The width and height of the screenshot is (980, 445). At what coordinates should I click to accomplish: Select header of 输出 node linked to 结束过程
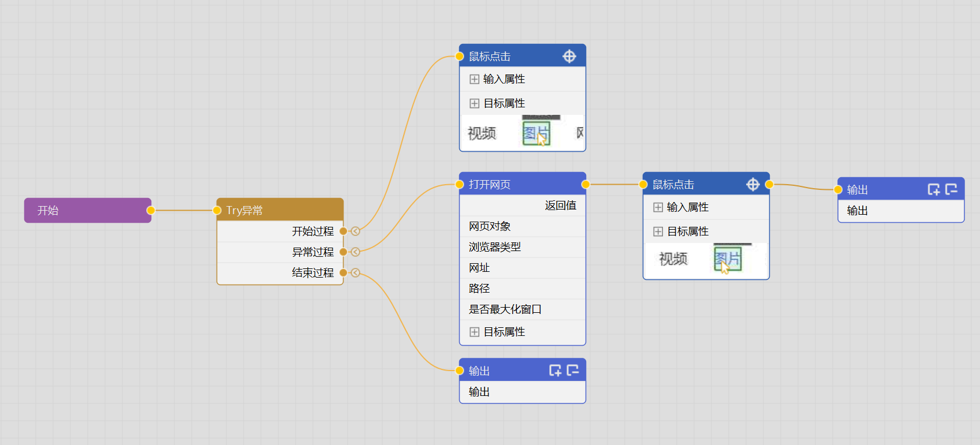click(x=523, y=371)
